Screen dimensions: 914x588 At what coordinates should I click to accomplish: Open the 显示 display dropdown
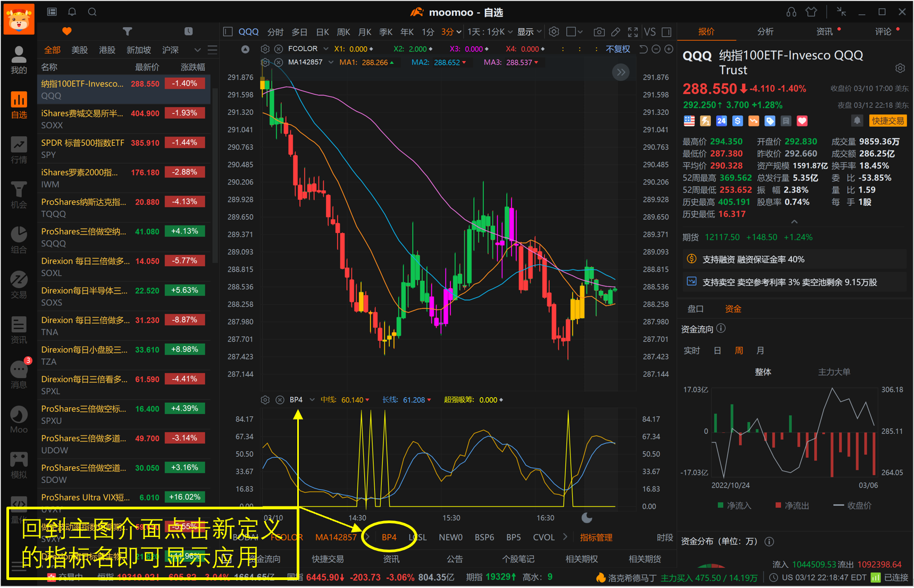[x=529, y=32]
